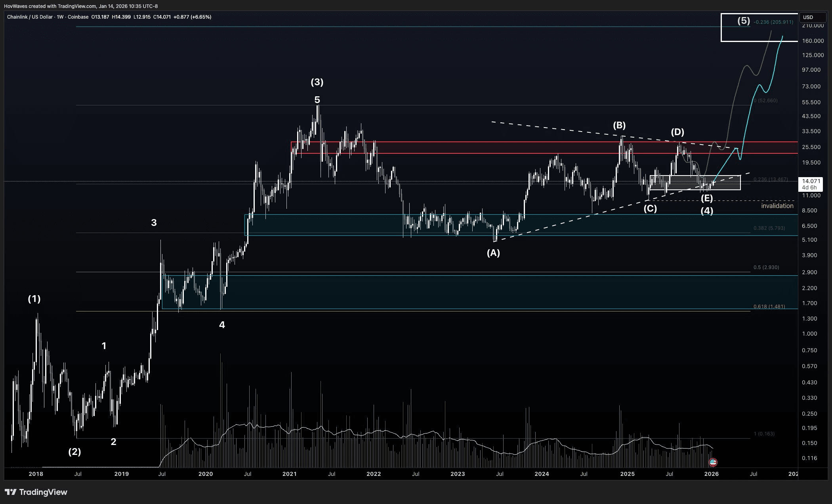Click the (D) wave label

[x=677, y=132]
